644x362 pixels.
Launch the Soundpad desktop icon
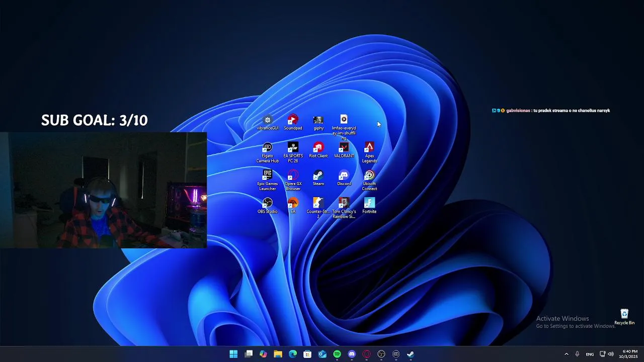(293, 123)
